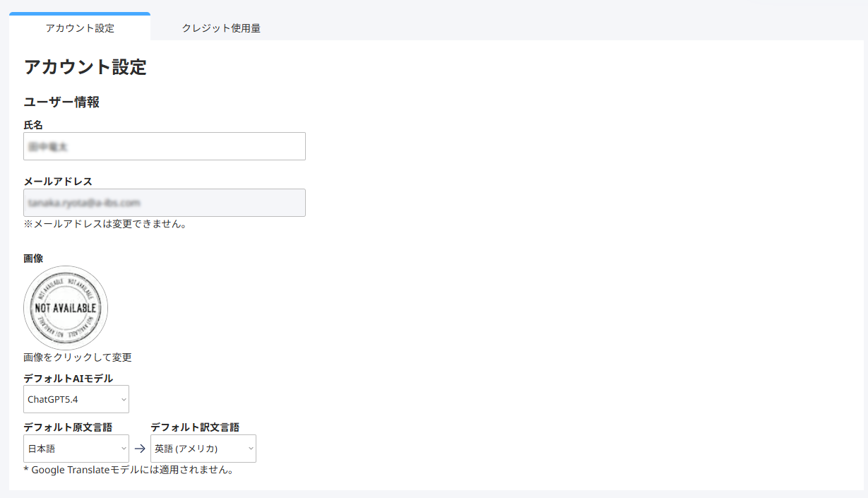
Task: Click the ※メールアドレスは変更できません。 note
Action: coord(105,224)
